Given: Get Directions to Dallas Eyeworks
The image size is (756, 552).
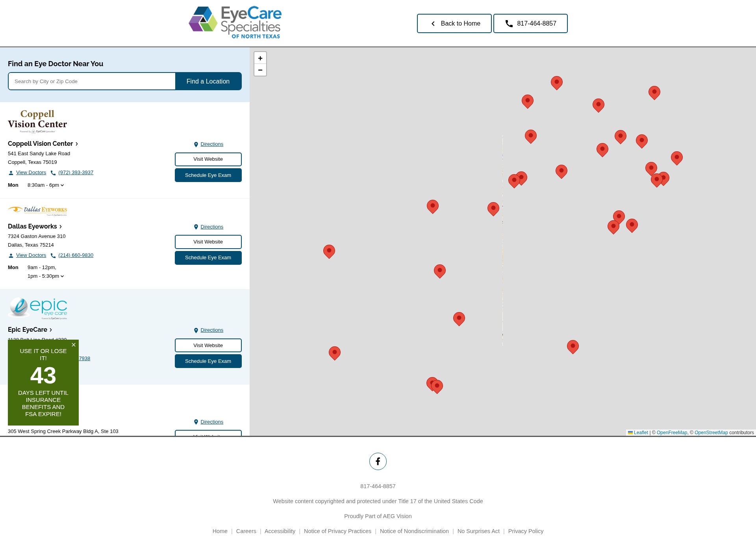Looking at the screenshot, I should coord(208,227).
